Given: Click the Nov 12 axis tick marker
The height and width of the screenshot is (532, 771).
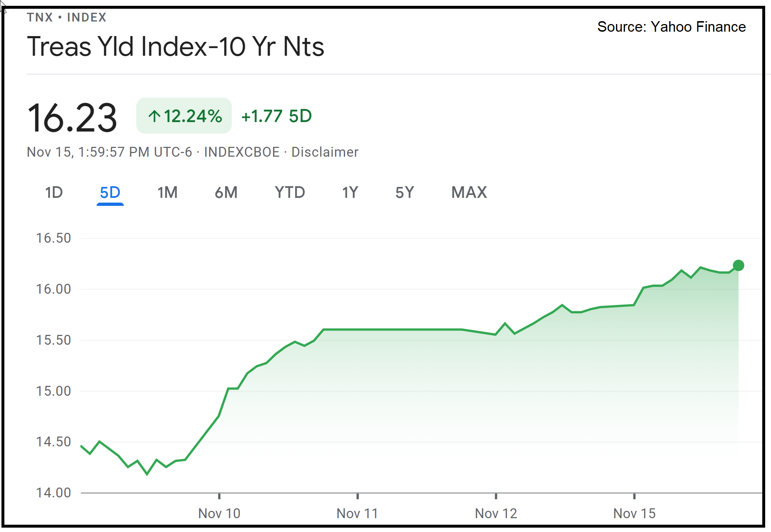Looking at the screenshot, I should tap(496, 513).
